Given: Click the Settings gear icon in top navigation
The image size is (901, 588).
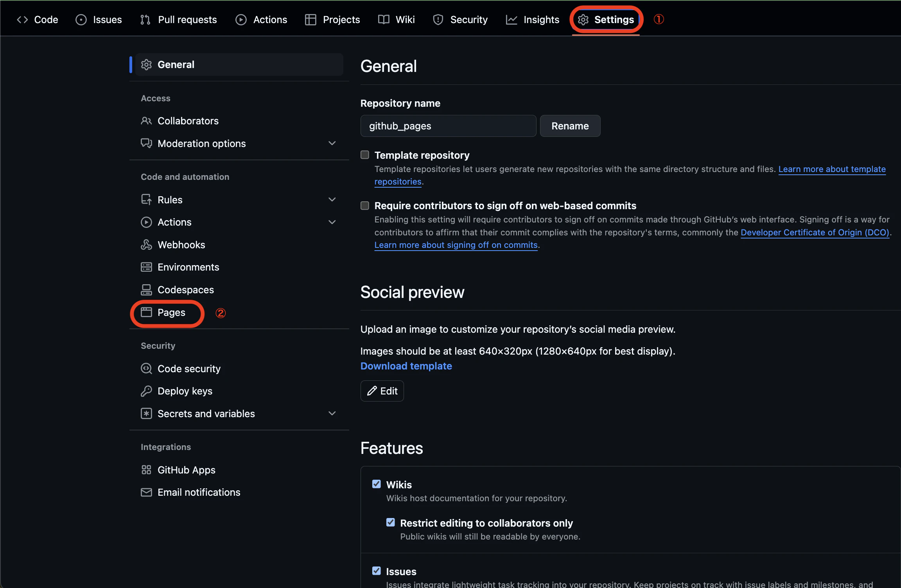Looking at the screenshot, I should tap(583, 20).
